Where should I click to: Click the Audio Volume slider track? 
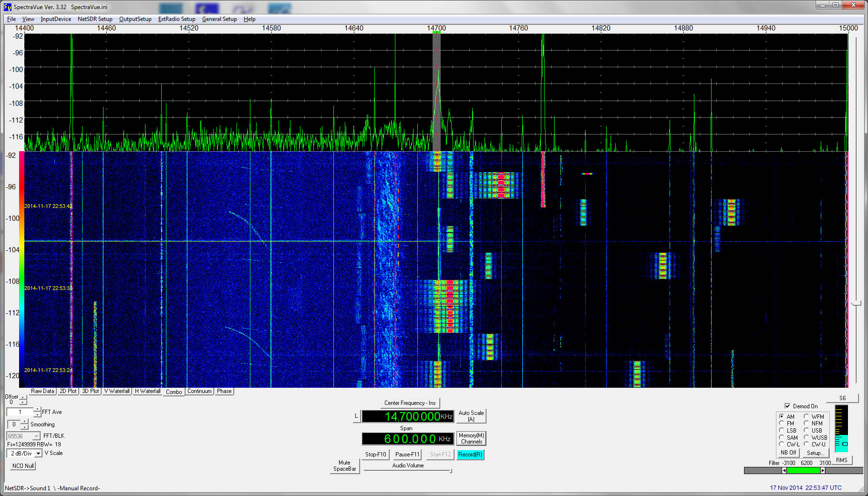tap(408, 471)
